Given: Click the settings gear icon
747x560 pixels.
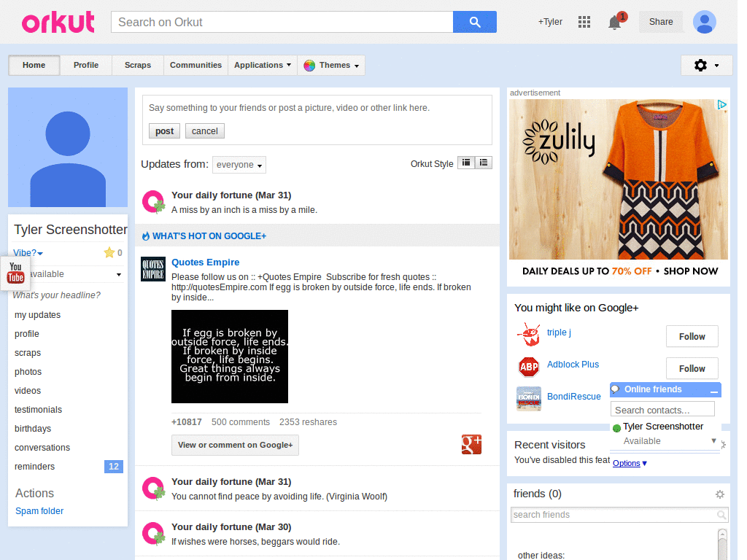Looking at the screenshot, I should [700, 65].
